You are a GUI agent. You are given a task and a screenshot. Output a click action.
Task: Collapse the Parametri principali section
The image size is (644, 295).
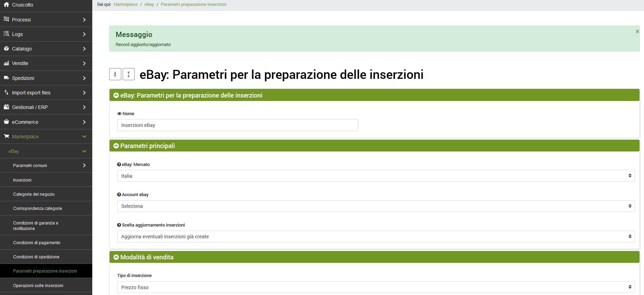[x=116, y=146]
